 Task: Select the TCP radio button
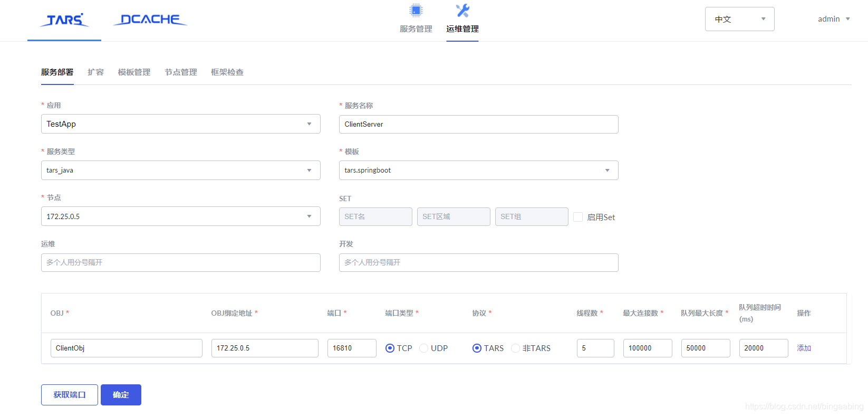pyautogui.click(x=390, y=348)
